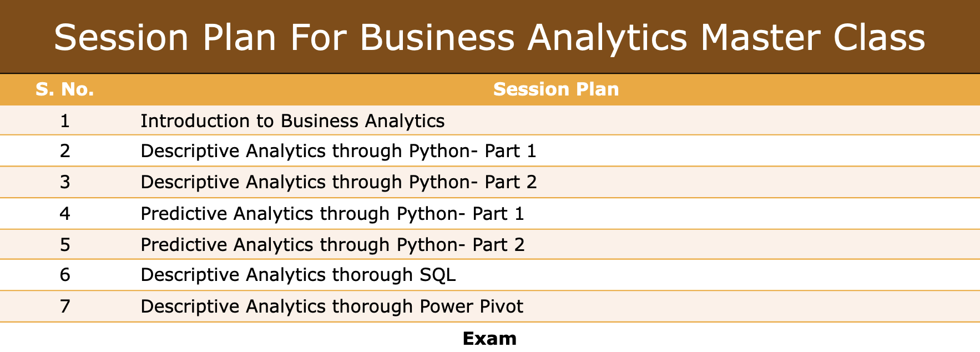
Task: Select Descriptive Analytics through Python- Part 2
Action: click(x=339, y=182)
